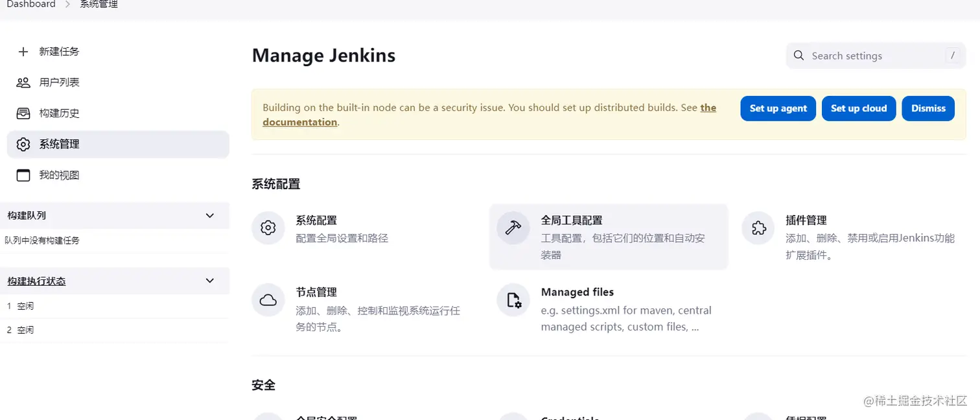The image size is (980, 420).
Task: Click the Set up agent button
Action: click(778, 108)
